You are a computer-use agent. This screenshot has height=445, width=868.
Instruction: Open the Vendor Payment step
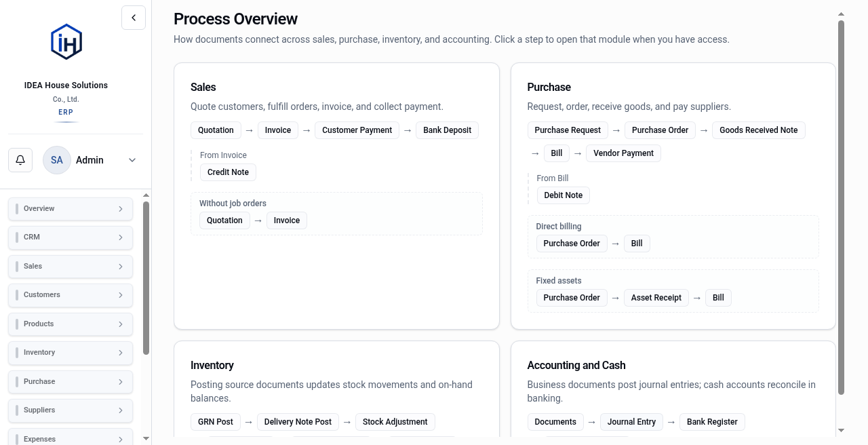coord(623,153)
